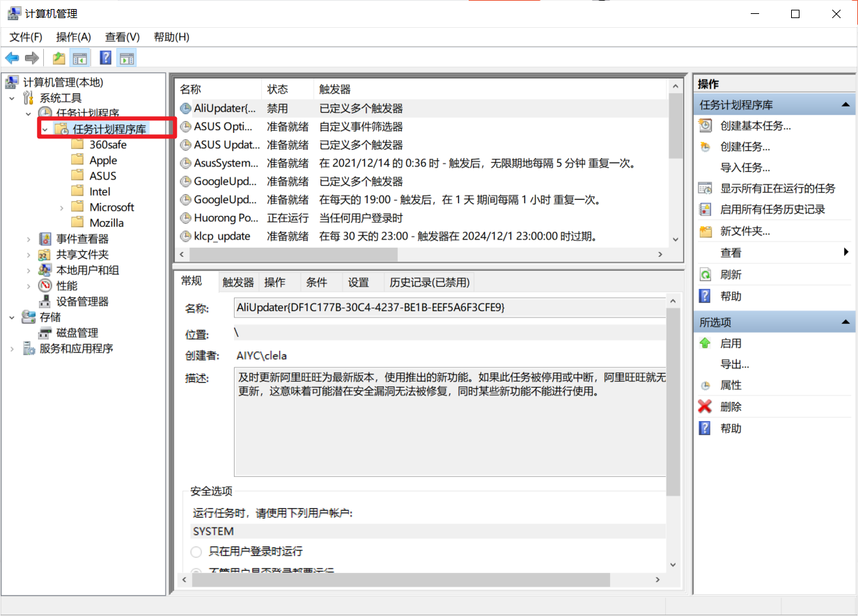Click the 服务和应用程序 icon
858x616 pixels.
pos(29,348)
